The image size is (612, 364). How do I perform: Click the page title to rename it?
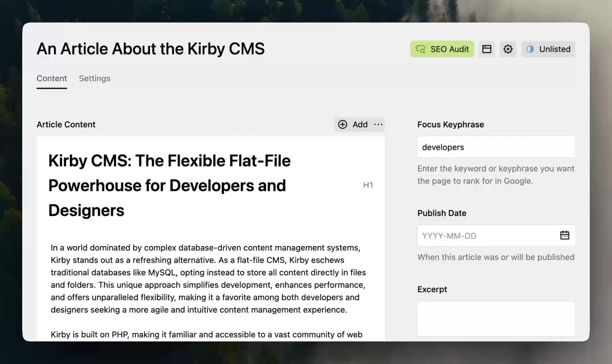click(x=150, y=49)
